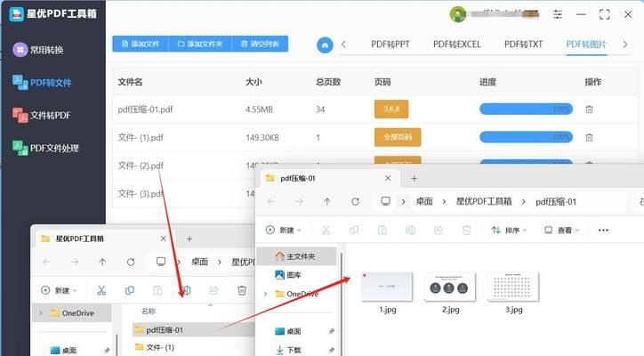Image resolution: width=644 pixels, height=356 pixels.
Task: Select the pdf压缩-01 folder row
Action: [x=193, y=329]
